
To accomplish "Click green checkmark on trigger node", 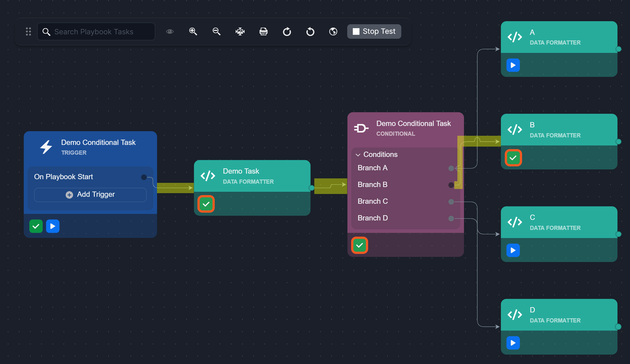I will pyautogui.click(x=36, y=226).
